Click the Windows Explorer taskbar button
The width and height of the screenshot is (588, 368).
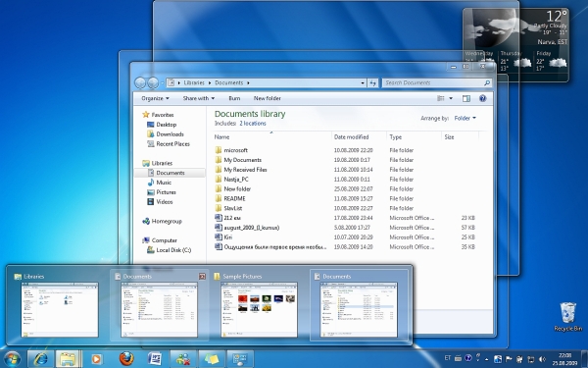tap(68, 359)
